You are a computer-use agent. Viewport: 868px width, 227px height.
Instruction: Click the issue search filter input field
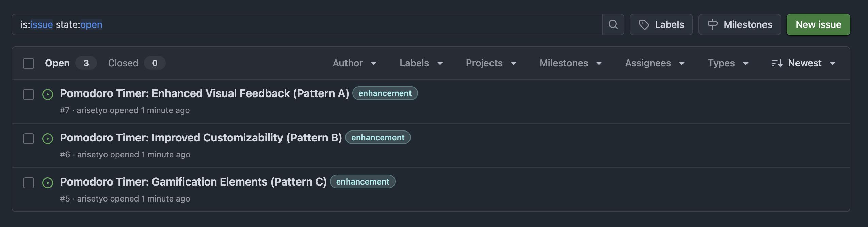(306, 24)
